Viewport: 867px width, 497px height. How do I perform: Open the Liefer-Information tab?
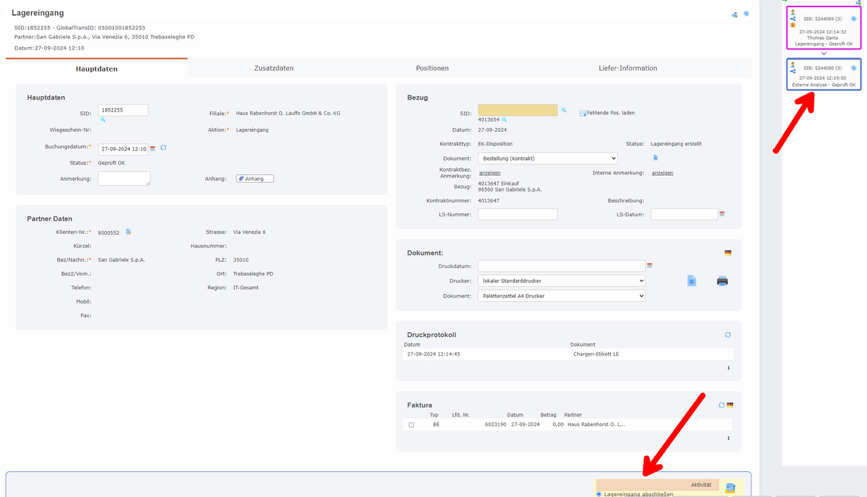[x=628, y=68]
